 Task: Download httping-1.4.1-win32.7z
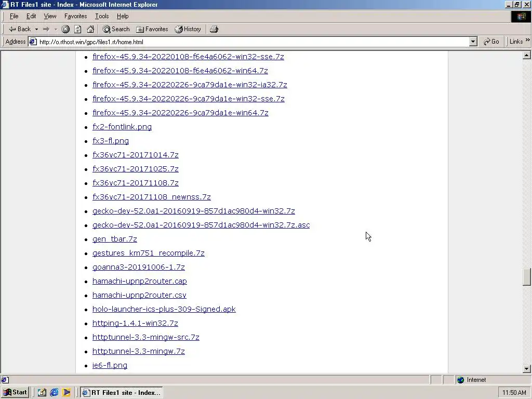[x=136, y=323]
